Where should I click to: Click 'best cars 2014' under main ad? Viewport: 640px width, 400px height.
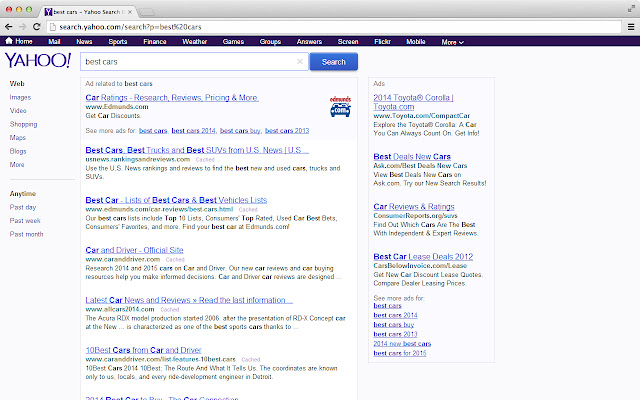pos(193,131)
